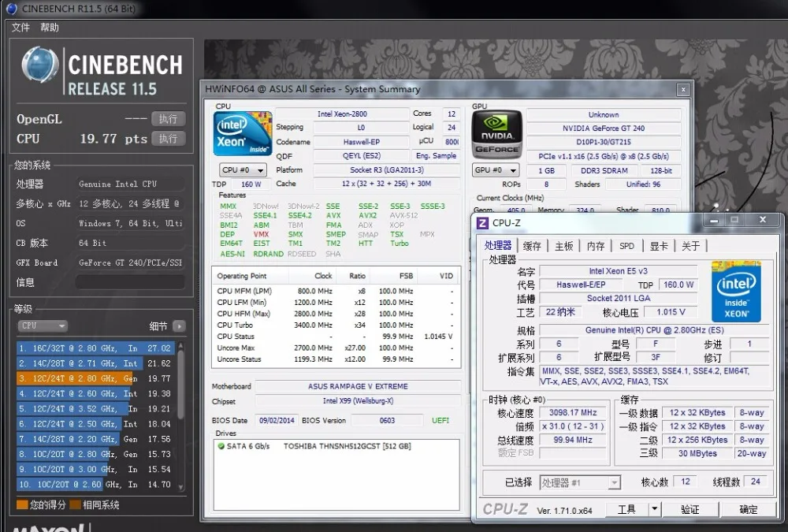788x532 pixels.
Task: Click the 3098.17 MHz core speed value
Action: pyautogui.click(x=573, y=412)
